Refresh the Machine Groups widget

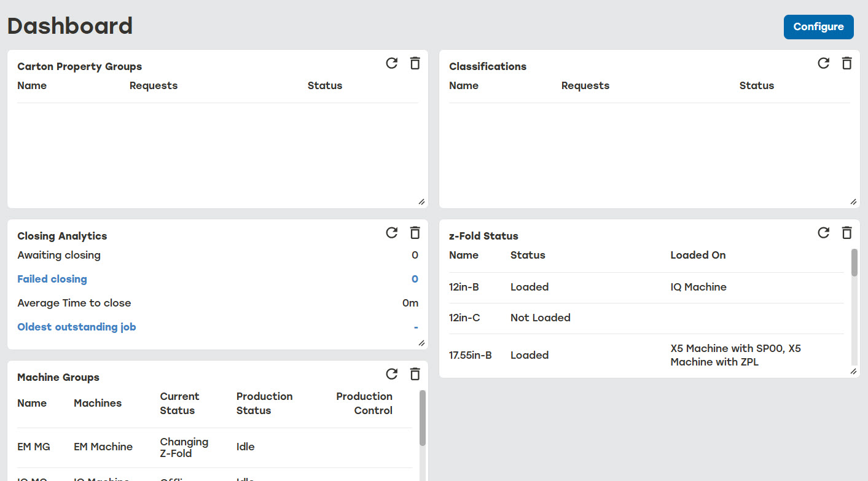[x=391, y=373]
